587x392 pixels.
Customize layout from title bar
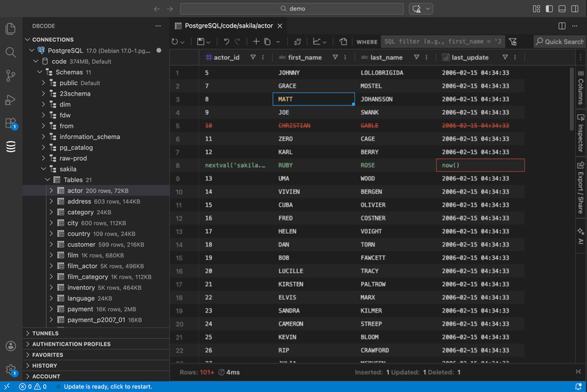click(x=537, y=9)
